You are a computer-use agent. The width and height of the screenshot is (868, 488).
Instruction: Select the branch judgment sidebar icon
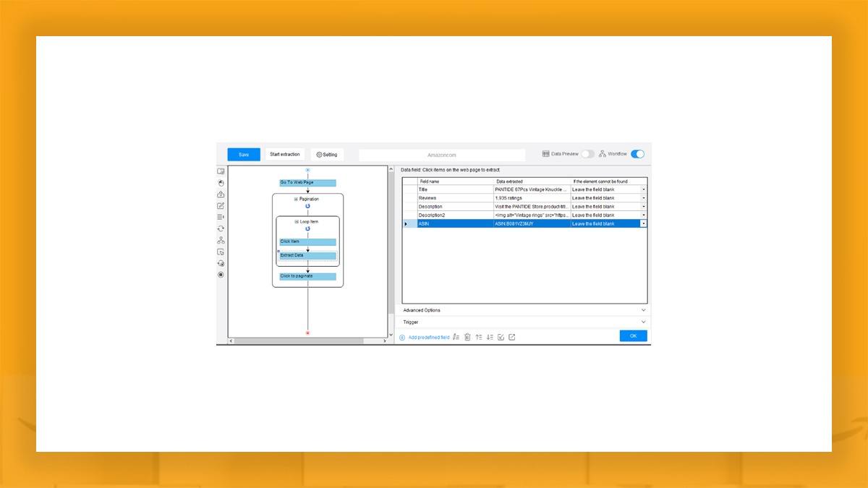[221, 240]
